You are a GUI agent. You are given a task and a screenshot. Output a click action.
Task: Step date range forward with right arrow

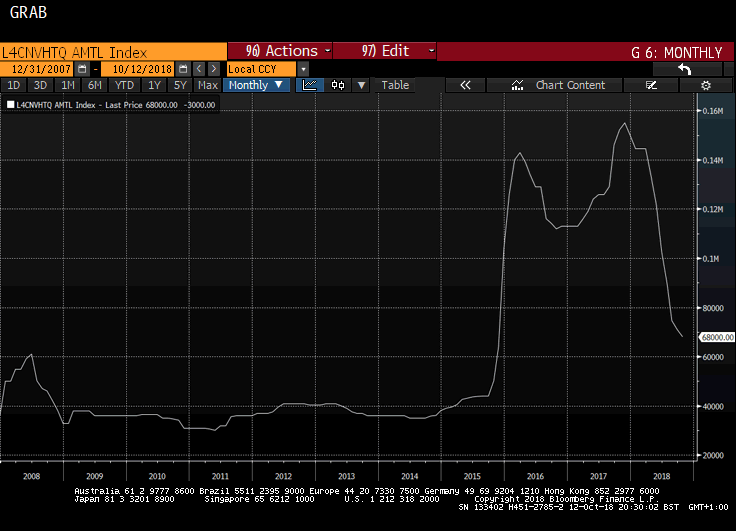click(x=213, y=69)
